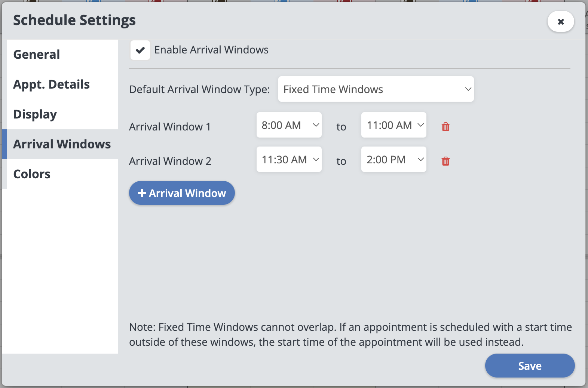
Task: Go to the Display settings tab
Action: (35, 114)
